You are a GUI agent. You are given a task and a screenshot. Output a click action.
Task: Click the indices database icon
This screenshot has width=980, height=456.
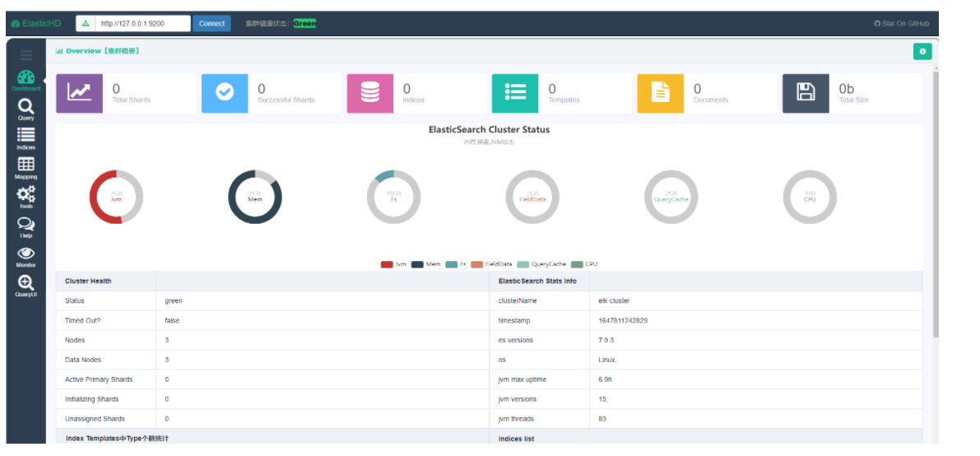370,93
